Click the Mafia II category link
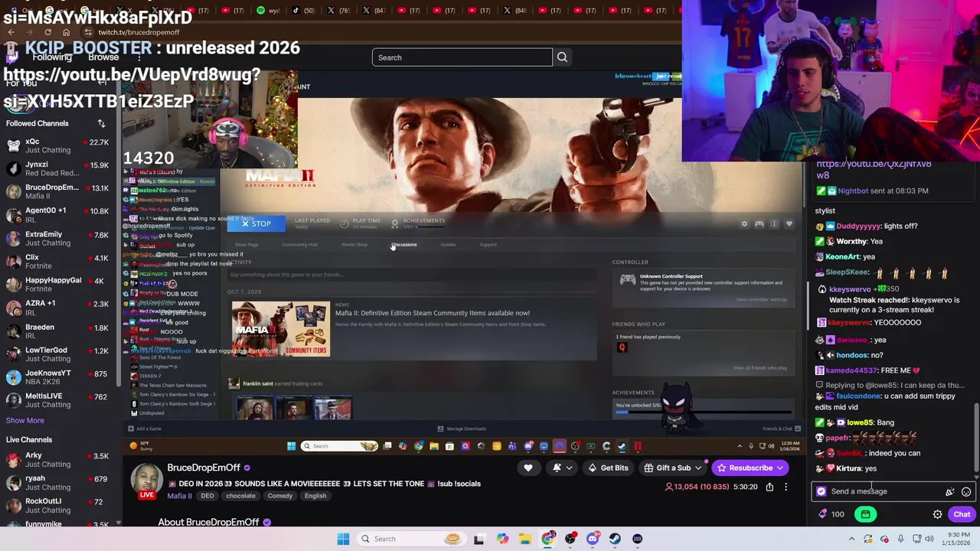The image size is (980, 551). point(179,496)
